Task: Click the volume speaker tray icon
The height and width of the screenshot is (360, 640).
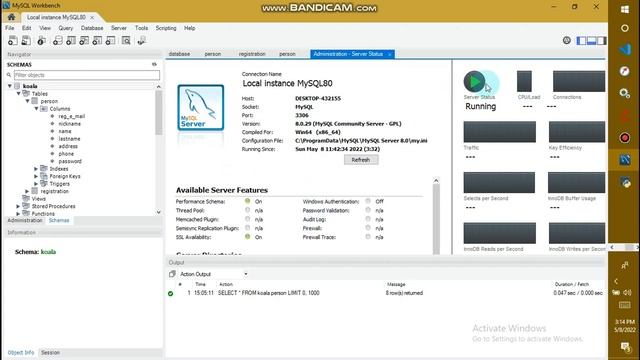Action: coord(628,292)
